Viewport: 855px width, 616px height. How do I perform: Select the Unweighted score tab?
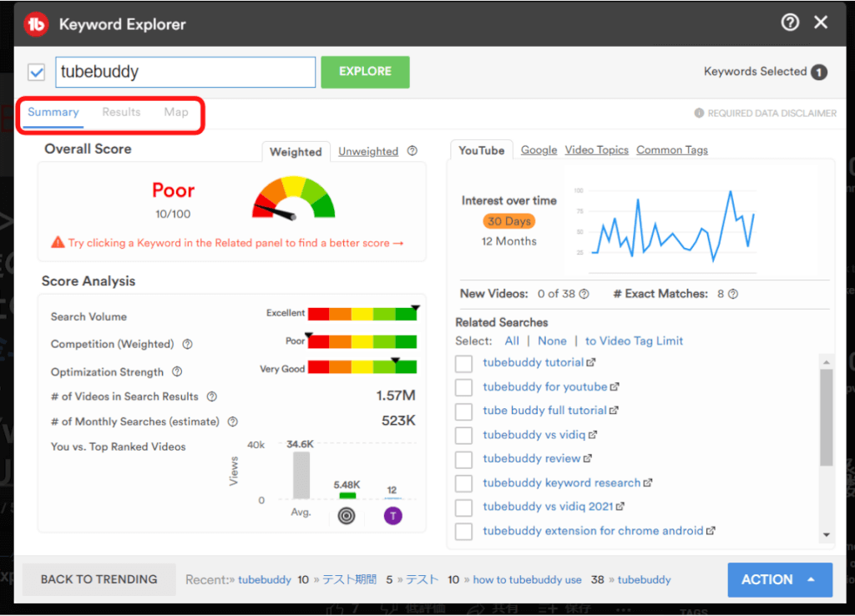[x=368, y=151]
